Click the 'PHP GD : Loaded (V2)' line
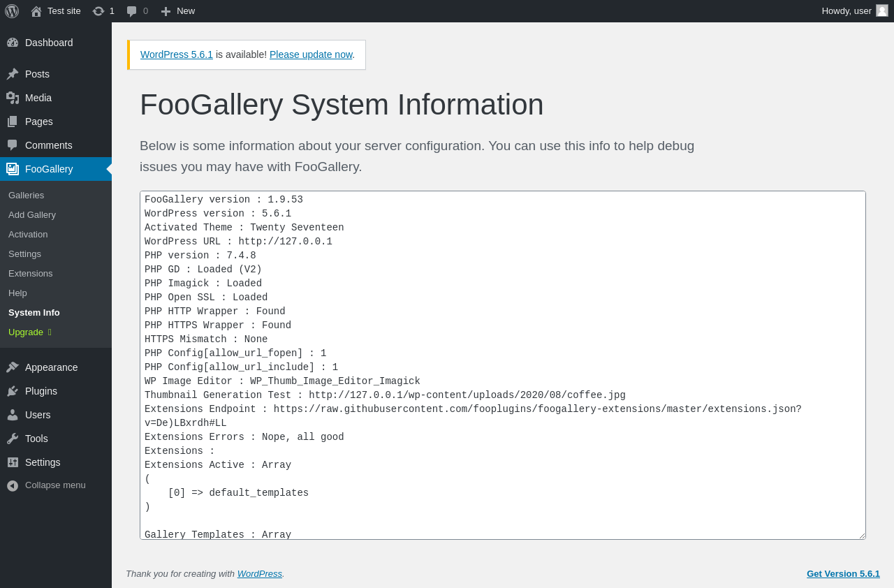Viewport: 894px width, 588px height. [x=203, y=270]
